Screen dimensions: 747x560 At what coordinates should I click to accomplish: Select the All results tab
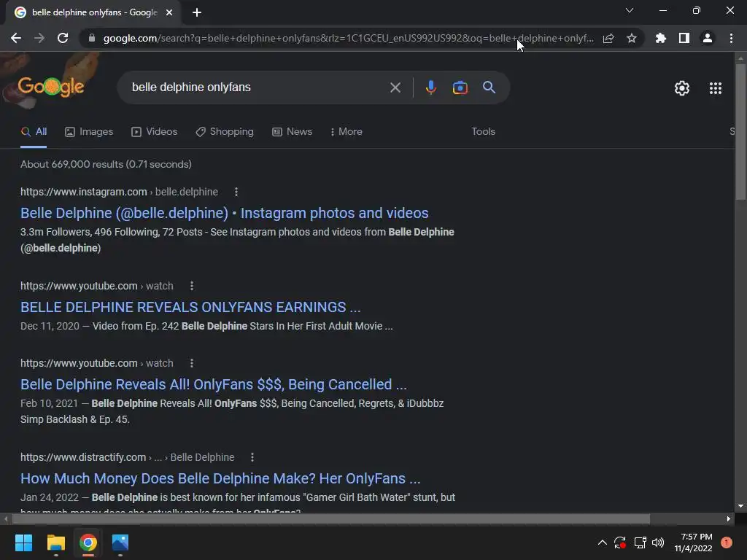pyautogui.click(x=34, y=132)
